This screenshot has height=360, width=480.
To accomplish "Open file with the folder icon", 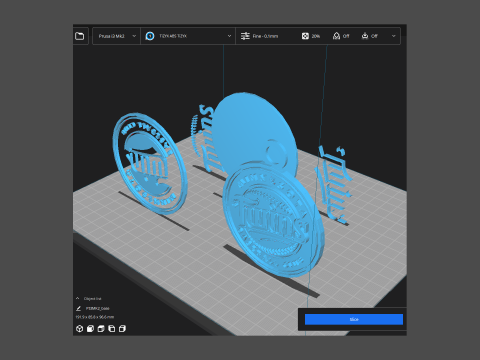I will pos(80,36).
